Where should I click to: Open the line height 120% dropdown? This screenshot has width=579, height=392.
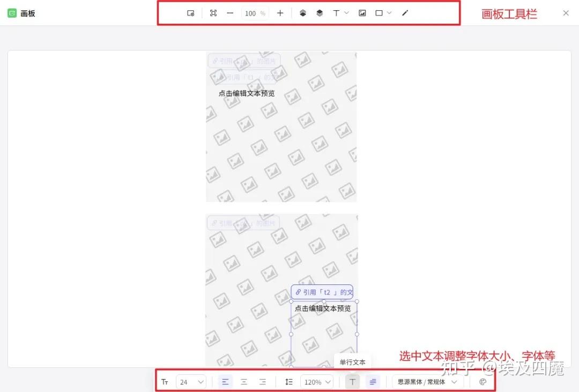pos(317,382)
